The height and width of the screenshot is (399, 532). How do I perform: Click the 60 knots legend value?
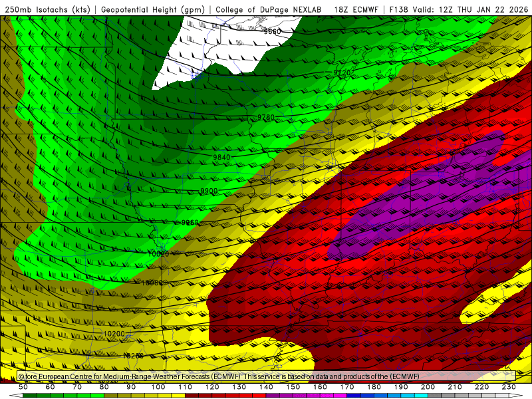click(50, 387)
